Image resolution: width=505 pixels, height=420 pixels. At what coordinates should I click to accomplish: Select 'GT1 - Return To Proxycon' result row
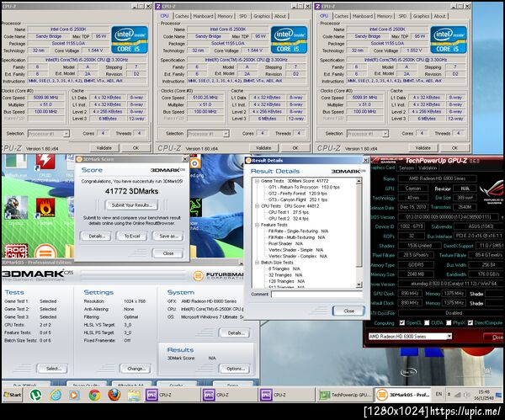pos(304,187)
